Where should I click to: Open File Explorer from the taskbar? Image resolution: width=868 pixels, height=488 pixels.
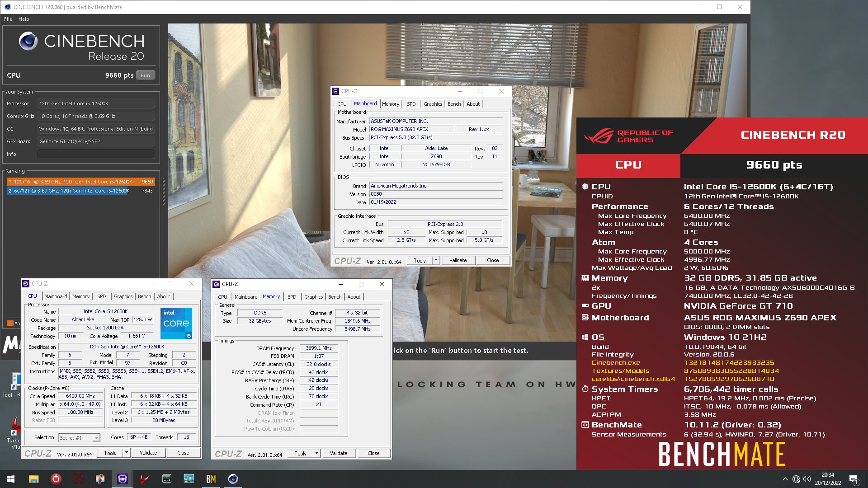point(33,479)
